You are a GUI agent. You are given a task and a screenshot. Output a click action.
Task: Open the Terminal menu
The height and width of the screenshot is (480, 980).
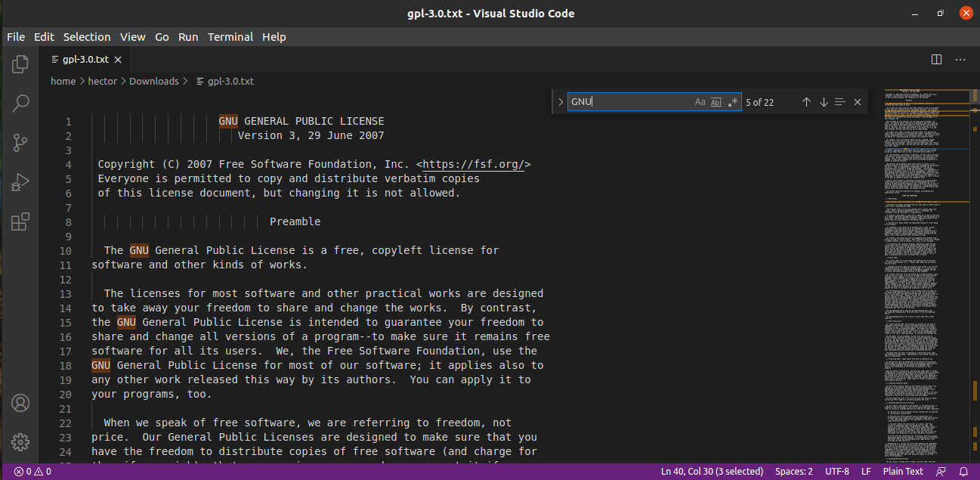(x=230, y=37)
